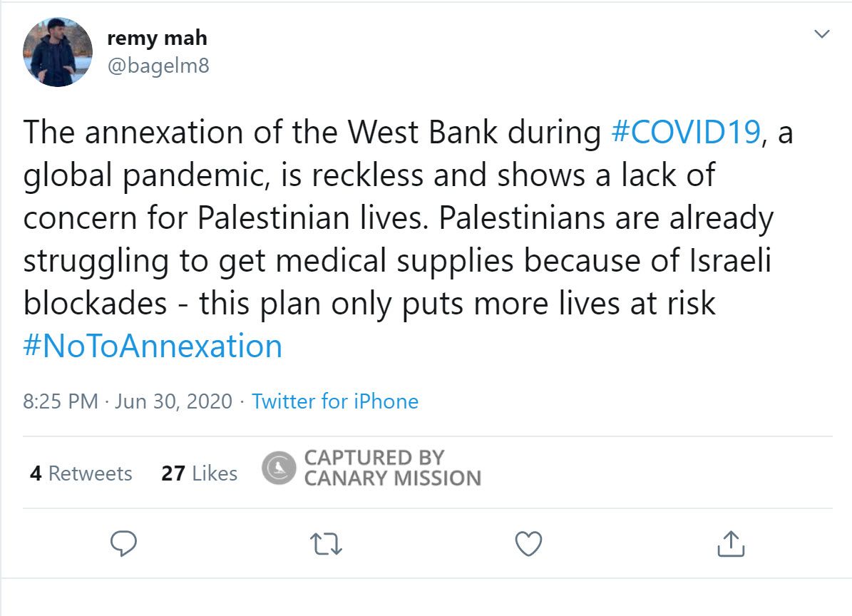The height and width of the screenshot is (616, 852).
Task: Click the 'Captured by Canary Mission' text
Action: pos(392,468)
